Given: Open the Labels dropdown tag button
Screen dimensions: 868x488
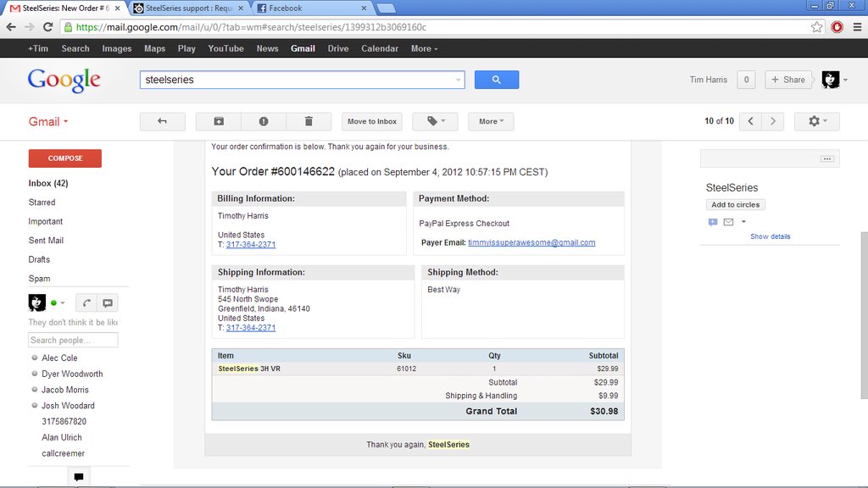Looking at the screenshot, I should click(x=435, y=122).
